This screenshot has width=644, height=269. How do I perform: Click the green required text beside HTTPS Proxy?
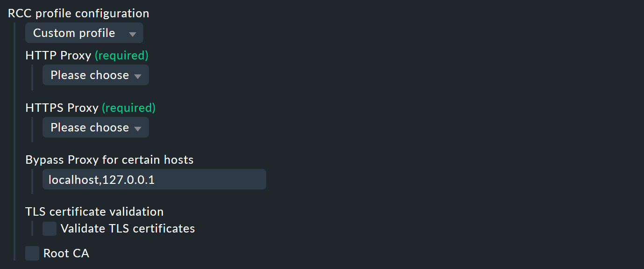coord(129,108)
